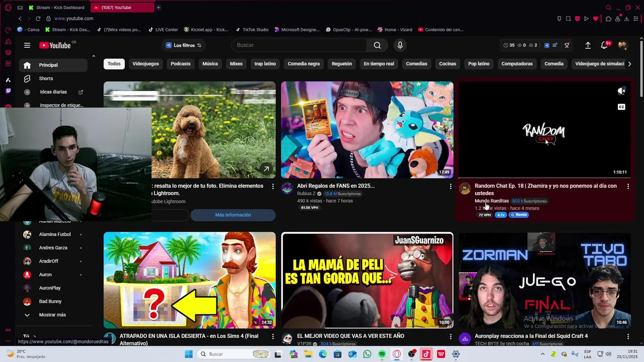Open the Opera extensions cube icon
Screen dimensions: 644x362
608,19
